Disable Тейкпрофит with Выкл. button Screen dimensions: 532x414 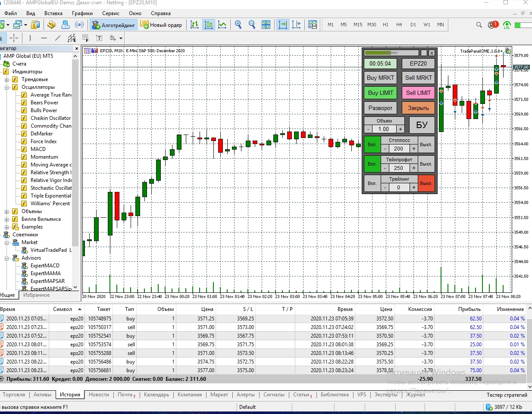point(426,164)
